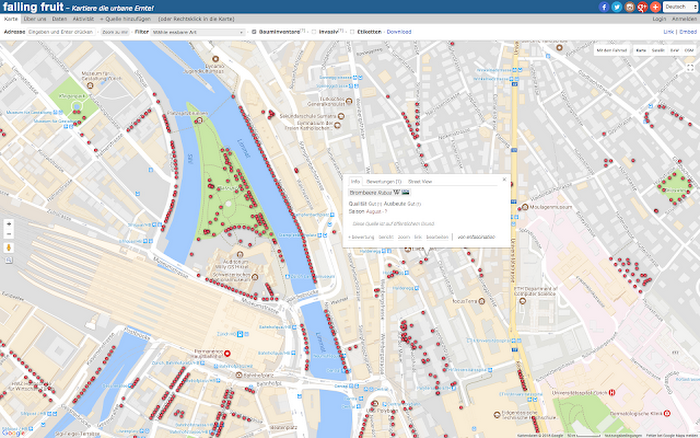Open the Facebook share icon
The height and width of the screenshot is (438, 700).
coord(604,7)
